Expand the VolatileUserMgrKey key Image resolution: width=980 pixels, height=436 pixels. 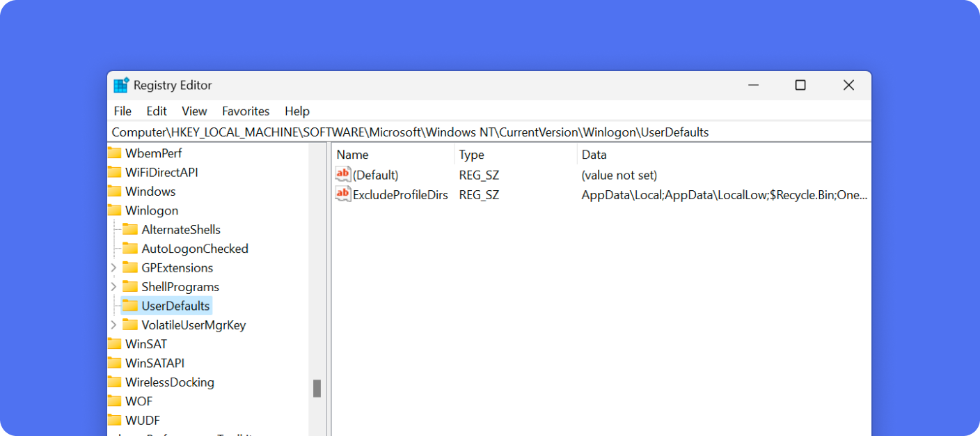point(113,325)
